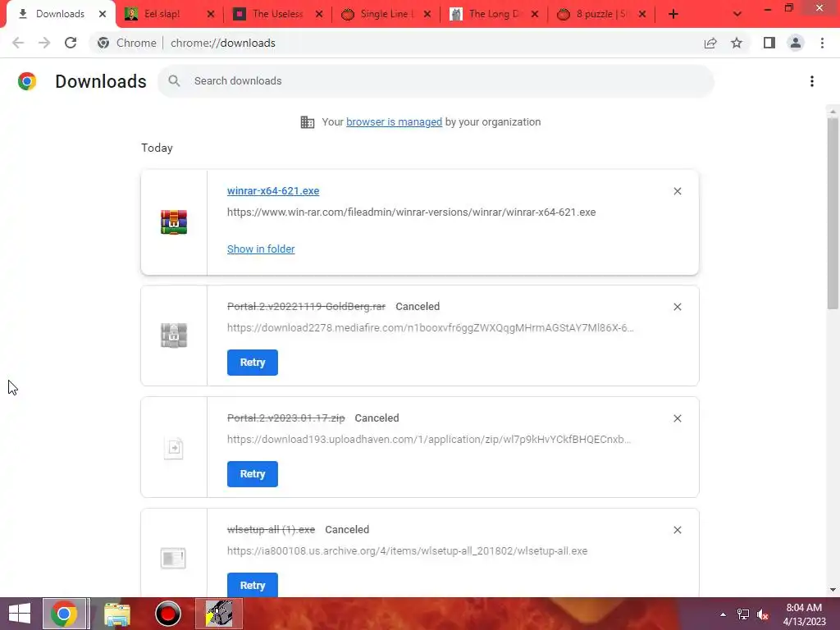The height and width of the screenshot is (630, 840).
Task: Click the WinRAR file icon
Action: [174, 222]
